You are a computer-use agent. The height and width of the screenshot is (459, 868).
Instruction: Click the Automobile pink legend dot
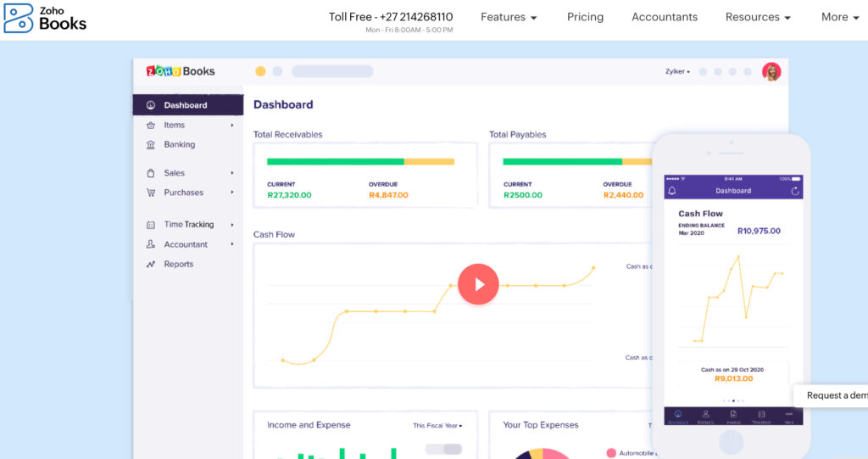pyautogui.click(x=611, y=453)
